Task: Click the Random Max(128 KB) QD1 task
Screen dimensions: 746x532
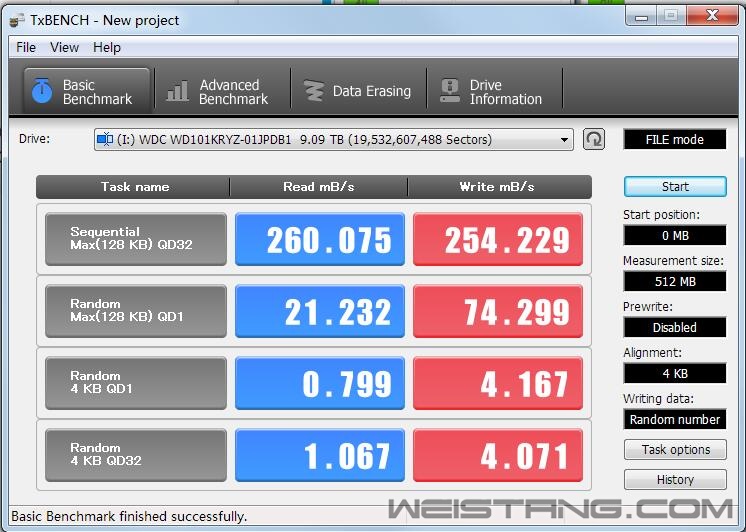Action: (136, 311)
